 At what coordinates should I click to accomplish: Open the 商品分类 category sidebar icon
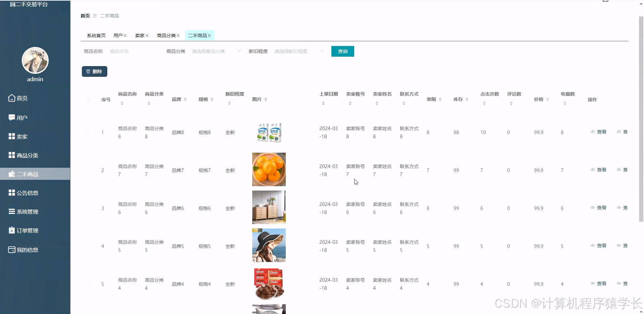[11, 155]
